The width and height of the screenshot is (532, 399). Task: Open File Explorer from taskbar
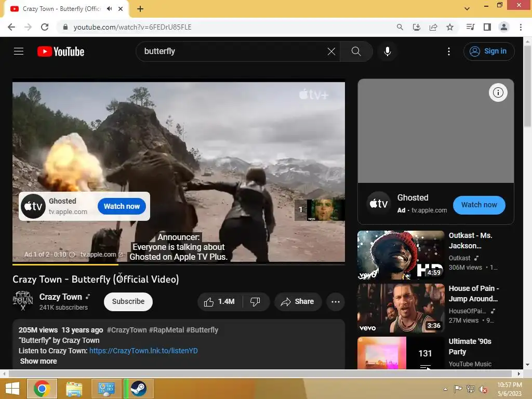click(74, 389)
